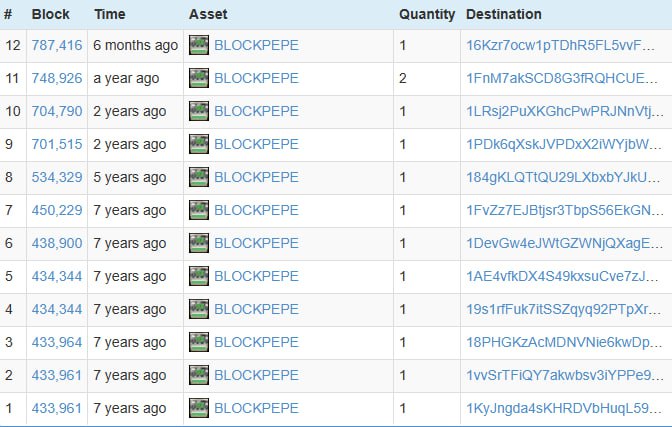The image size is (672, 427).
Task: Click the quantity value 2
Action: 403,78
